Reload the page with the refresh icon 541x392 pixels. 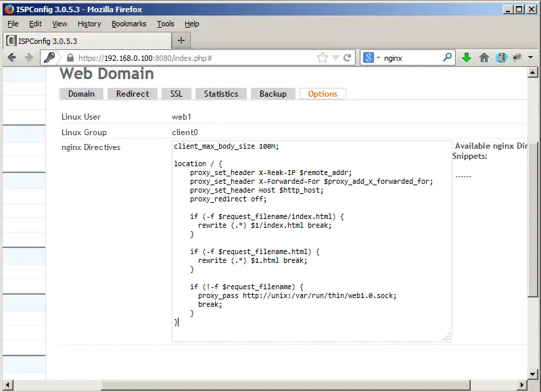click(348, 57)
